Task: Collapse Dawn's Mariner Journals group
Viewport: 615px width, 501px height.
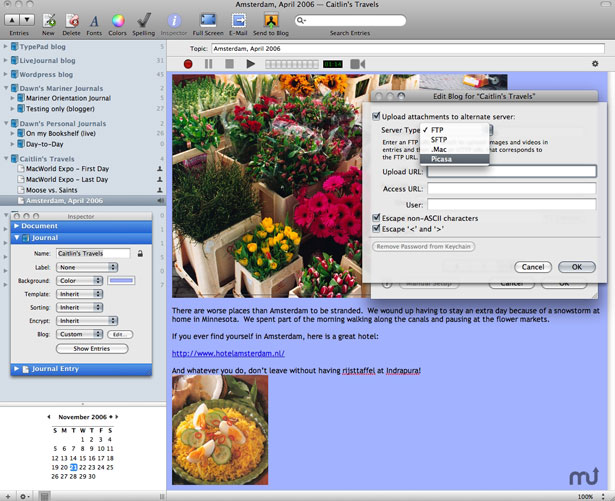Action: [6, 88]
